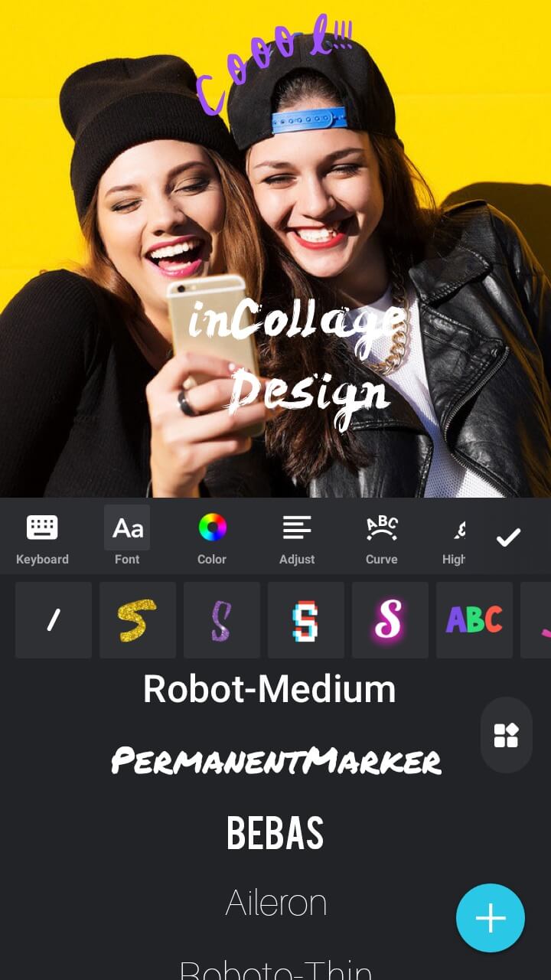Apply the pink neon glow style

pyautogui.click(x=390, y=620)
